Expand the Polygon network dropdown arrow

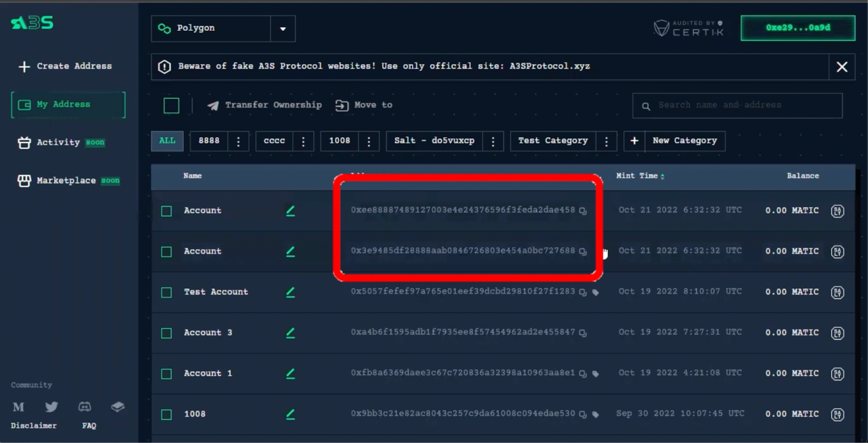coord(283,29)
